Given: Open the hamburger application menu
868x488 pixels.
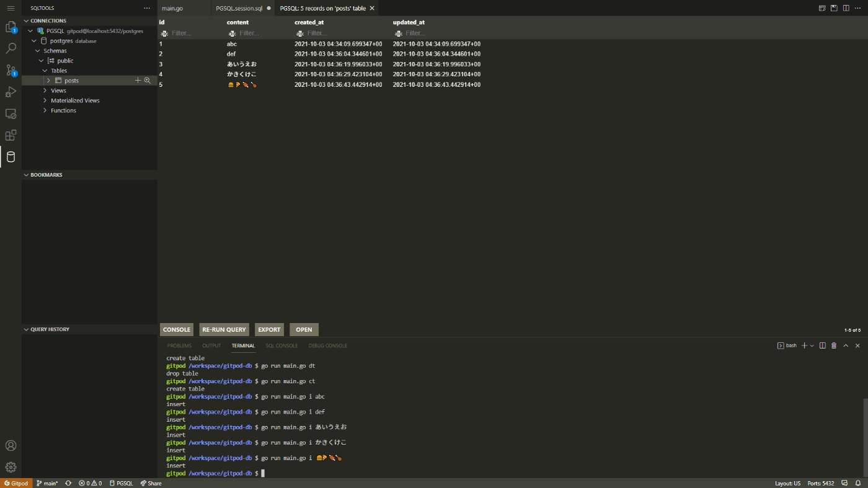Looking at the screenshot, I should (11, 8).
